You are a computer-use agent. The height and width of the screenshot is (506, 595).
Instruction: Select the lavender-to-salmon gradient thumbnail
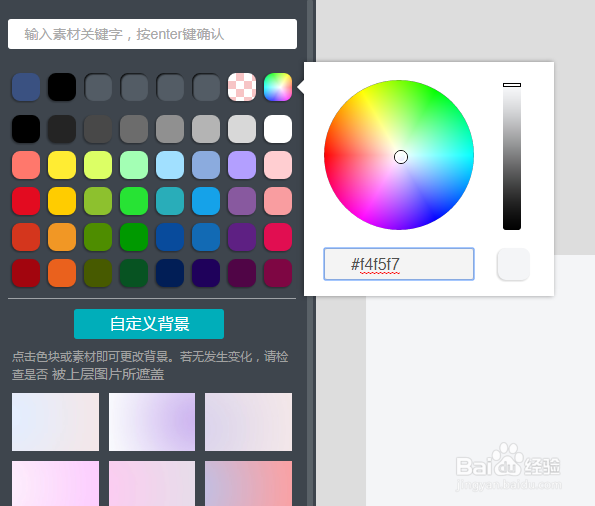249,483
